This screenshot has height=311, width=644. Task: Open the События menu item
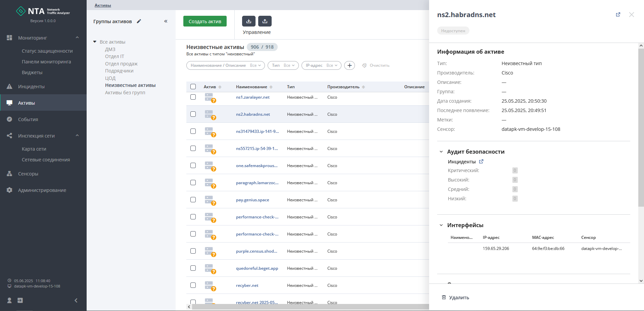pyautogui.click(x=28, y=119)
